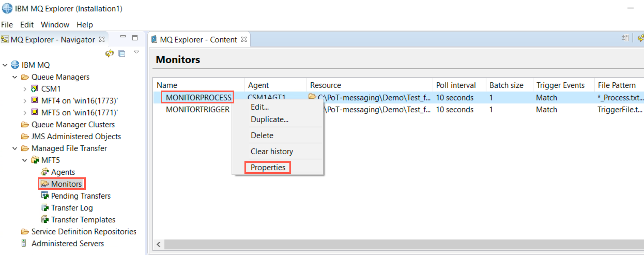Click the MFT5 configuration icon
This screenshot has width=644, height=255.
(35, 160)
